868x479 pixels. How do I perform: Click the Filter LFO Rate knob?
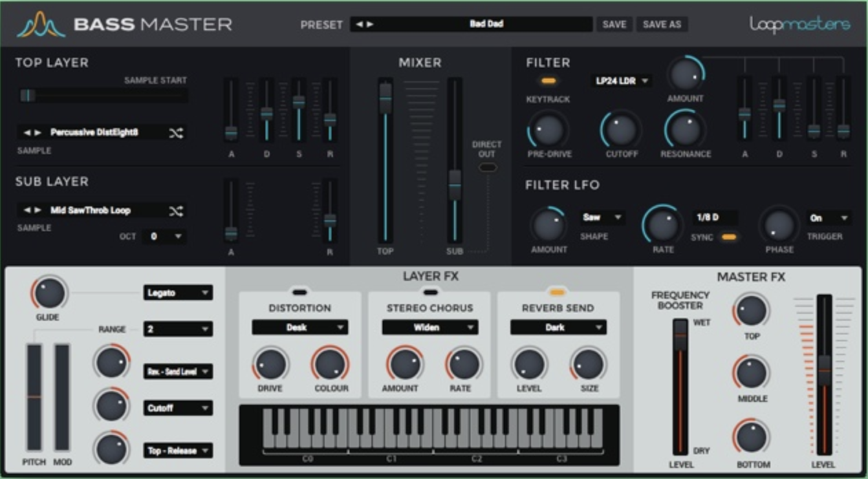pyautogui.click(x=662, y=224)
